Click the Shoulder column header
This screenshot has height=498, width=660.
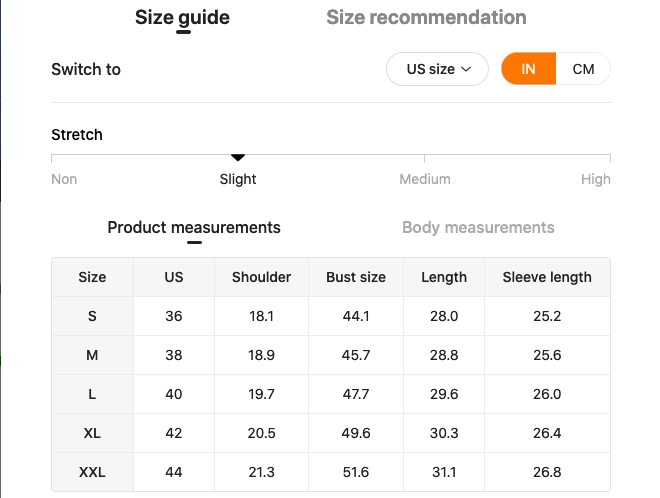point(261,277)
